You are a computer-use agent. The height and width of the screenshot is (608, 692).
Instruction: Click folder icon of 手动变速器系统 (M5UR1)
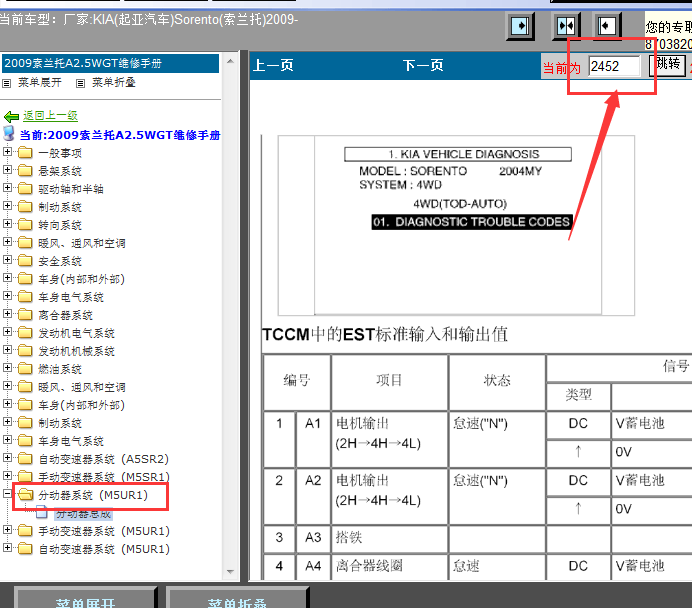tap(25, 531)
